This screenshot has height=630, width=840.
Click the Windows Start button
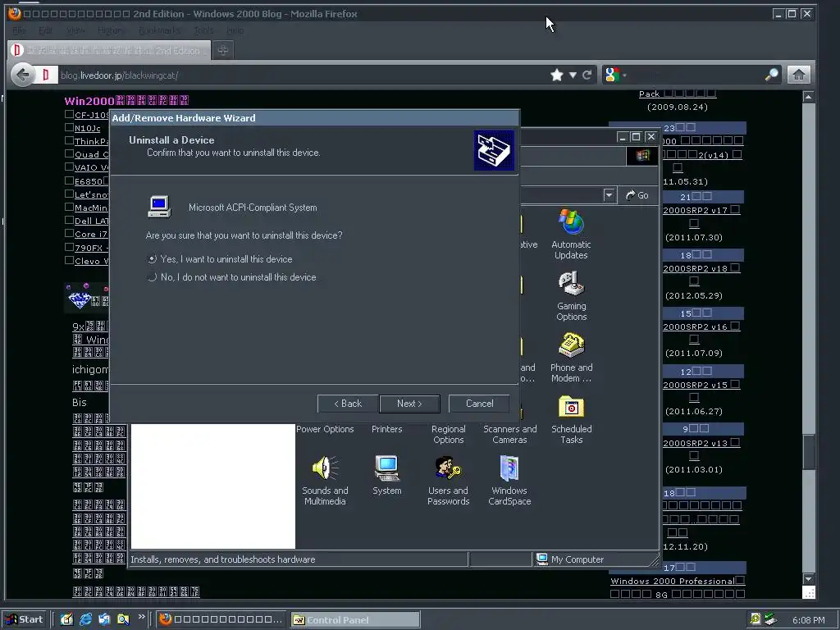click(x=25, y=620)
